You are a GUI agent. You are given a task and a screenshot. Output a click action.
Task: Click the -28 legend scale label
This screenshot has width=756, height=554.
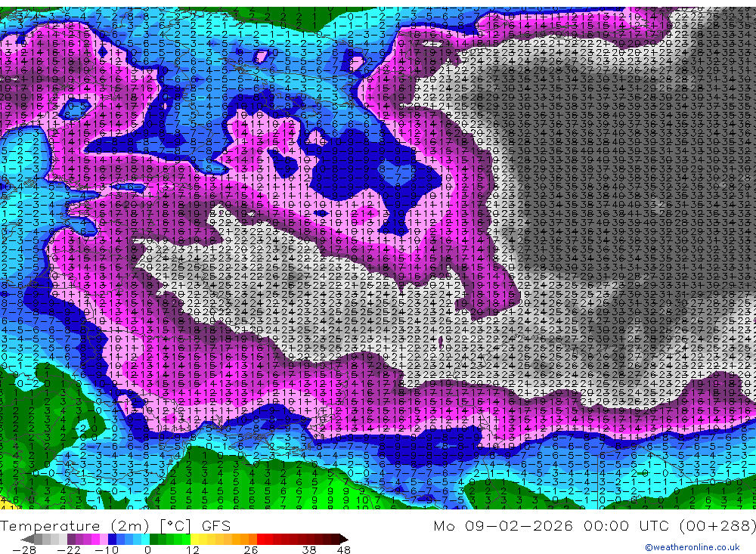pyautogui.click(x=24, y=549)
